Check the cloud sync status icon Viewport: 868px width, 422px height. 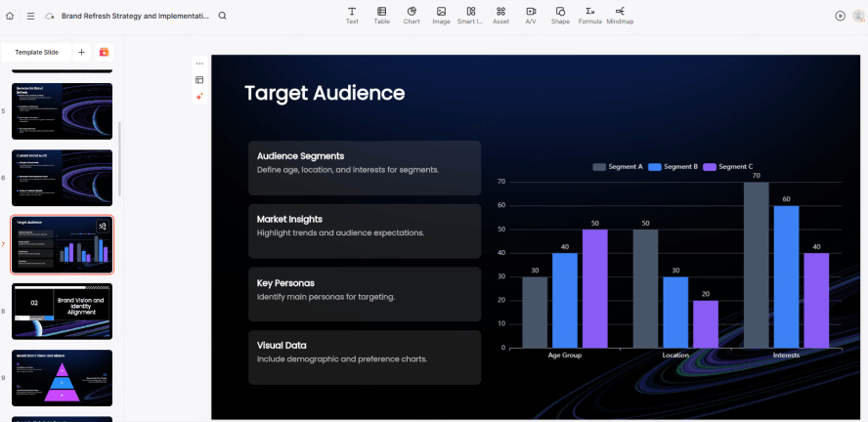(x=49, y=16)
